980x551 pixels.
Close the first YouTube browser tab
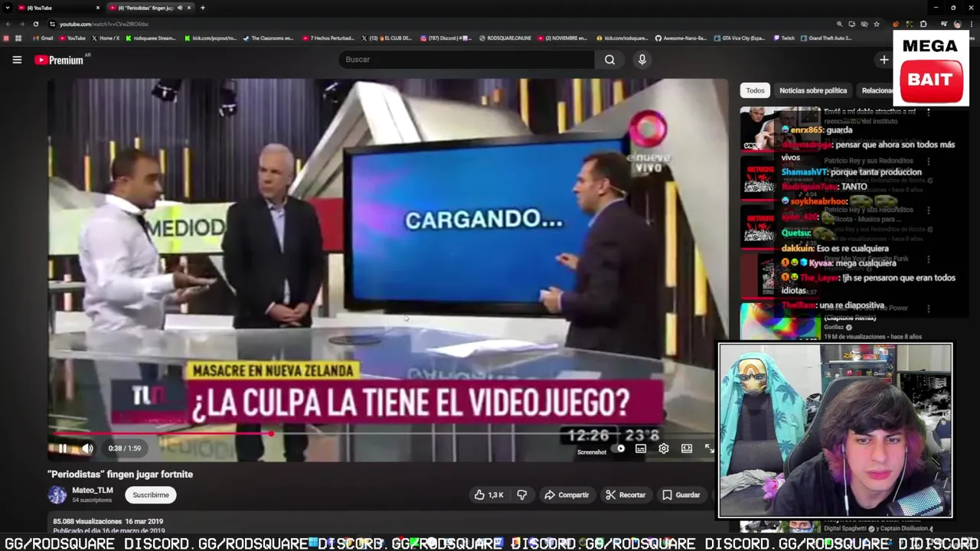(x=98, y=8)
